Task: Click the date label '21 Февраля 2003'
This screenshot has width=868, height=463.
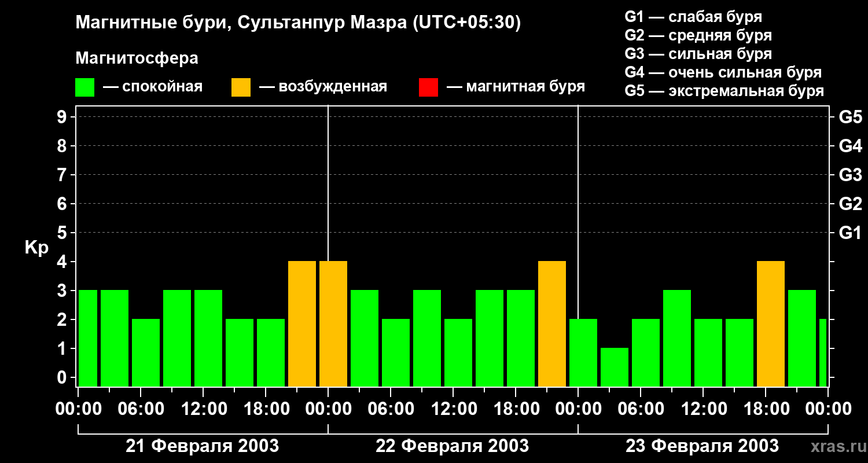Action: pyautogui.click(x=203, y=446)
